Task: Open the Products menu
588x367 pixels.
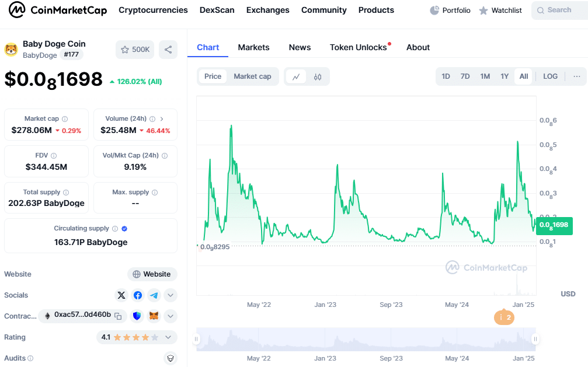Action: point(376,10)
